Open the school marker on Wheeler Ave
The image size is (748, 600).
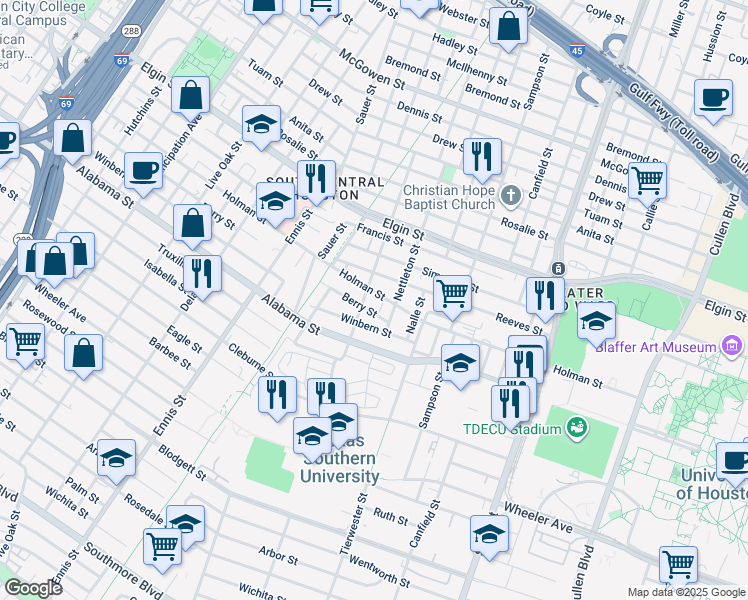click(488, 534)
